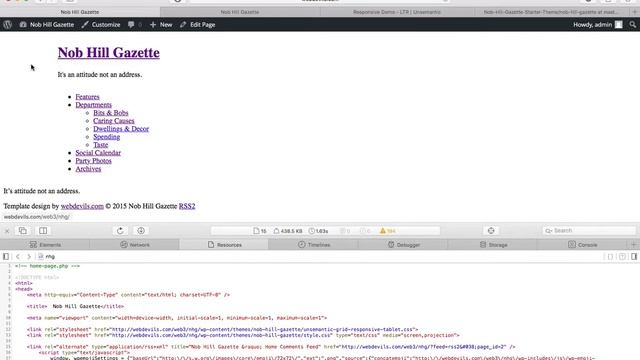Go back with the inspector navigation arrow

tap(18, 257)
